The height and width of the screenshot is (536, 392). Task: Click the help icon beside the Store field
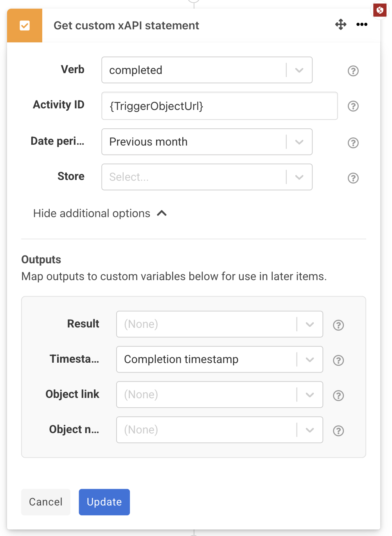pos(353,178)
